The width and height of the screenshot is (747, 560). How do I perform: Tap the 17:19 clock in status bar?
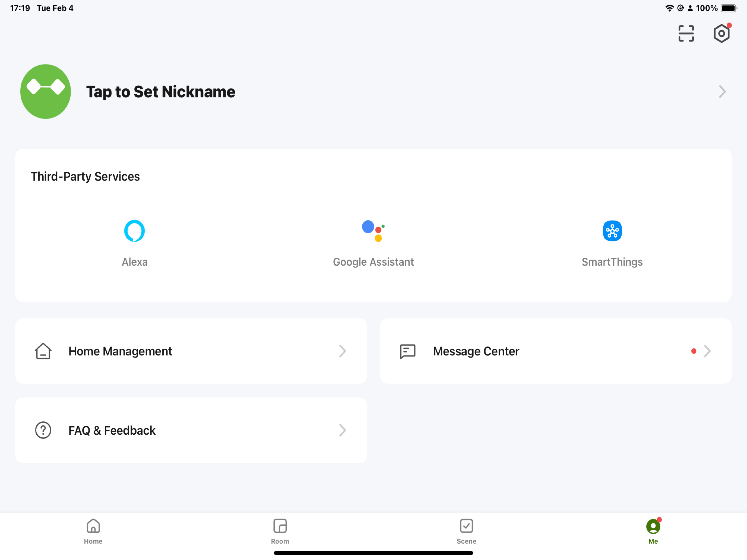[x=20, y=8]
